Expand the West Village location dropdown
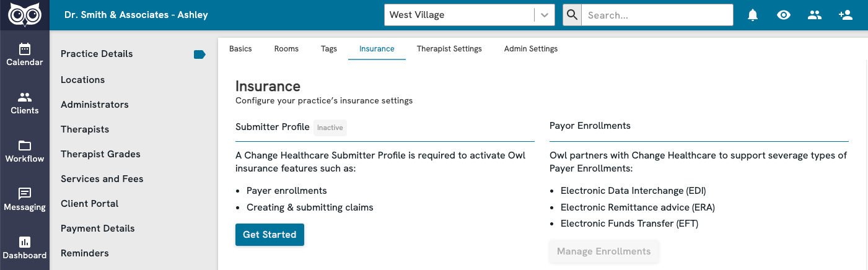 544,15
